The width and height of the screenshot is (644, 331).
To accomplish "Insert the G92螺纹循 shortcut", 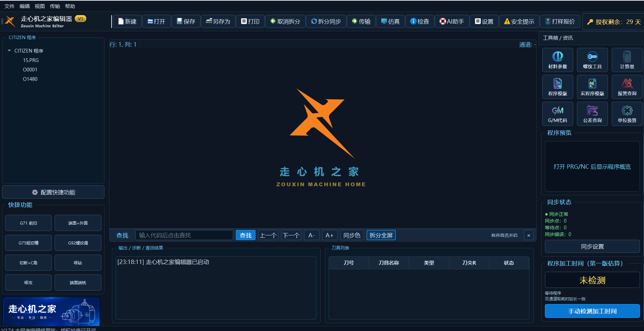I will [x=78, y=243].
